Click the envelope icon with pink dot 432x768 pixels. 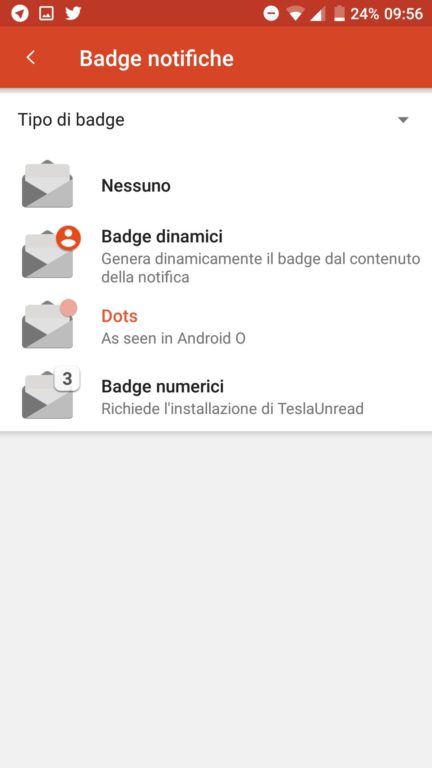[x=49, y=324]
